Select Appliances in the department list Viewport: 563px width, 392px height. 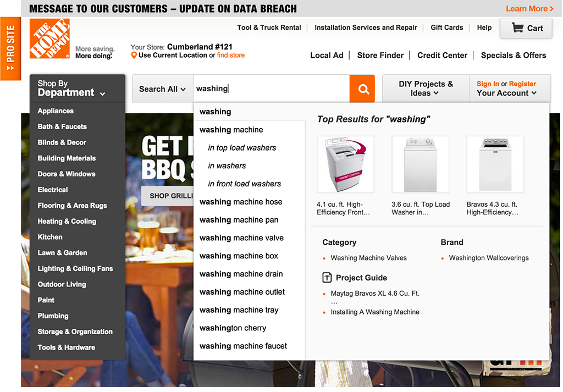pyautogui.click(x=56, y=111)
